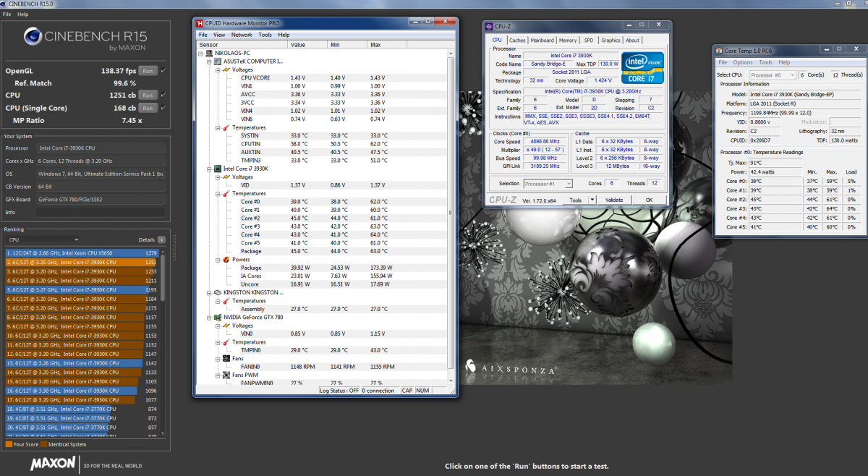Click the Sensor column header in HWMonitor
868x476 pixels.
242,44
